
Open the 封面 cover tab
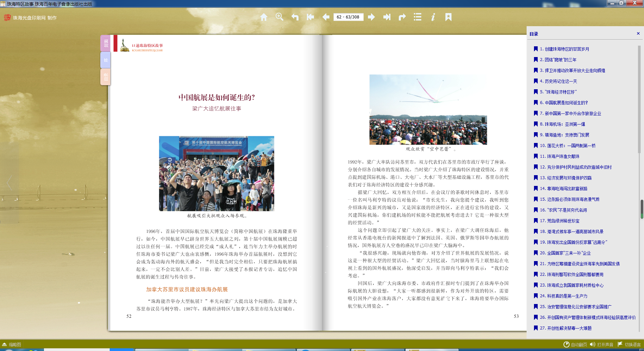point(105,43)
